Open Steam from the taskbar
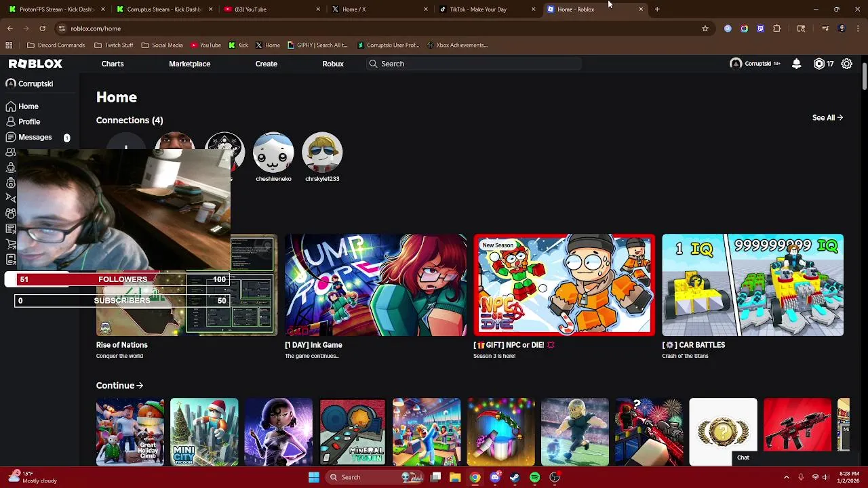Viewport: 868px width, 488px height. pyautogui.click(x=515, y=477)
